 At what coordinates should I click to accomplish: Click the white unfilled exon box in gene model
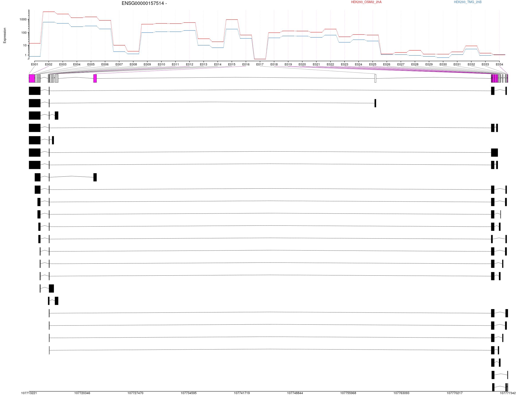click(375, 79)
